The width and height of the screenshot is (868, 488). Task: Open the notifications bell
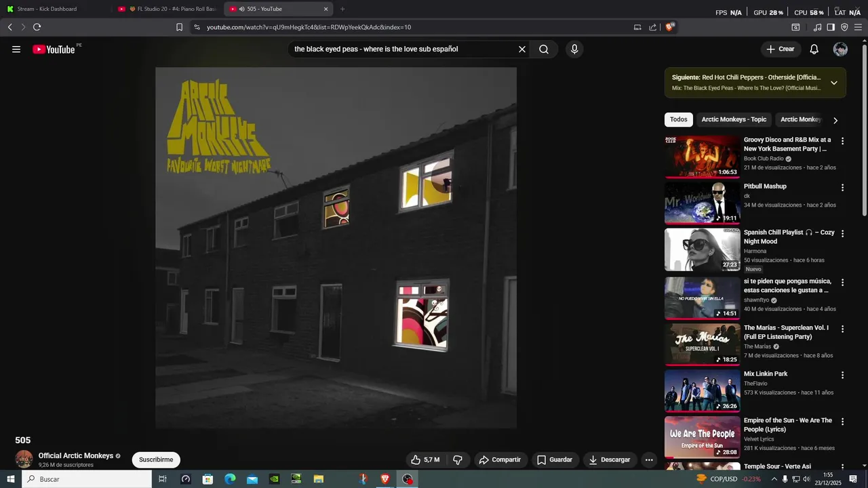click(x=814, y=49)
